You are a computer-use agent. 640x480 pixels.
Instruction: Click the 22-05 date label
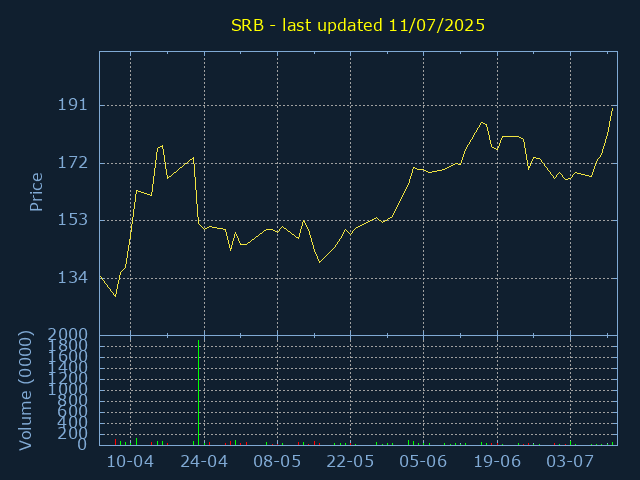pyautogui.click(x=350, y=462)
